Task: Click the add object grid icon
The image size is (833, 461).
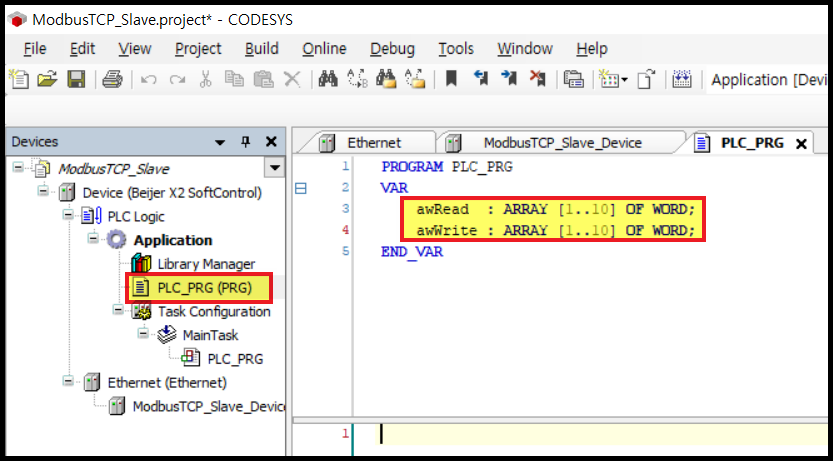Action: 608,80
